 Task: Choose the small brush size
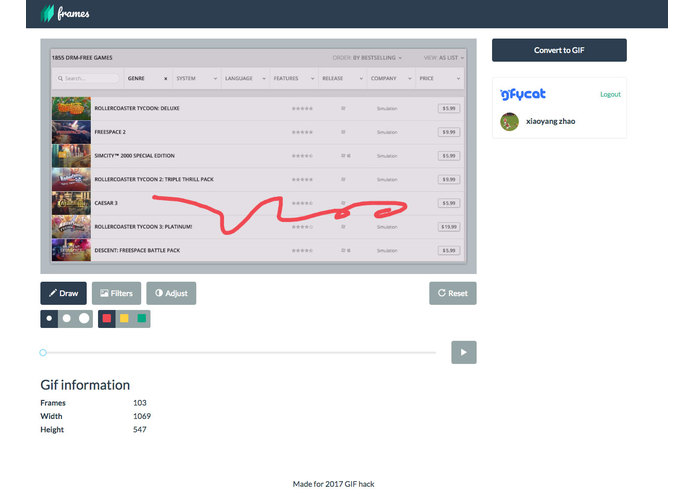tap(49, 319)
